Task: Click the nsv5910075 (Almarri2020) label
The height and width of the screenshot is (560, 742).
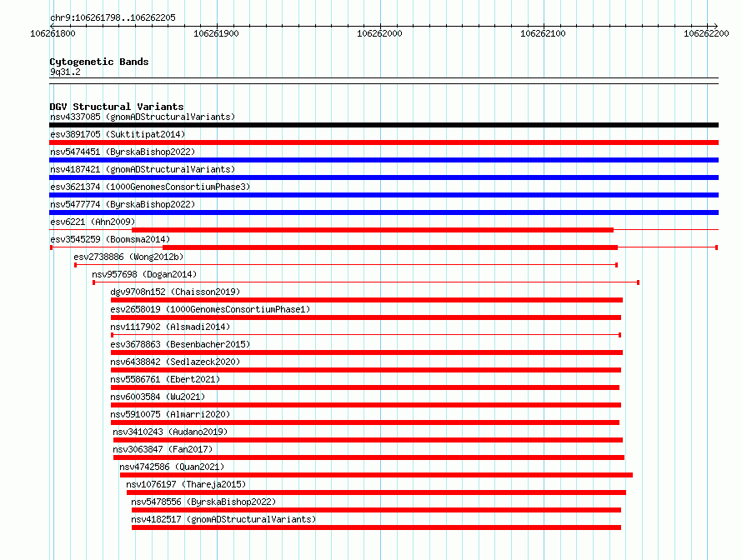Action: pos(170,414)
